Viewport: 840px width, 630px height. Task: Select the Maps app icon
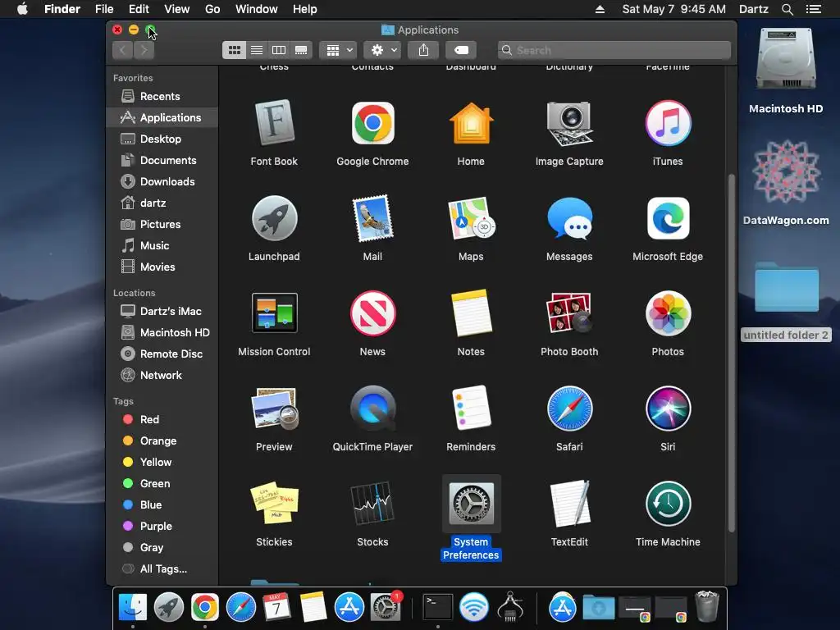471,218
